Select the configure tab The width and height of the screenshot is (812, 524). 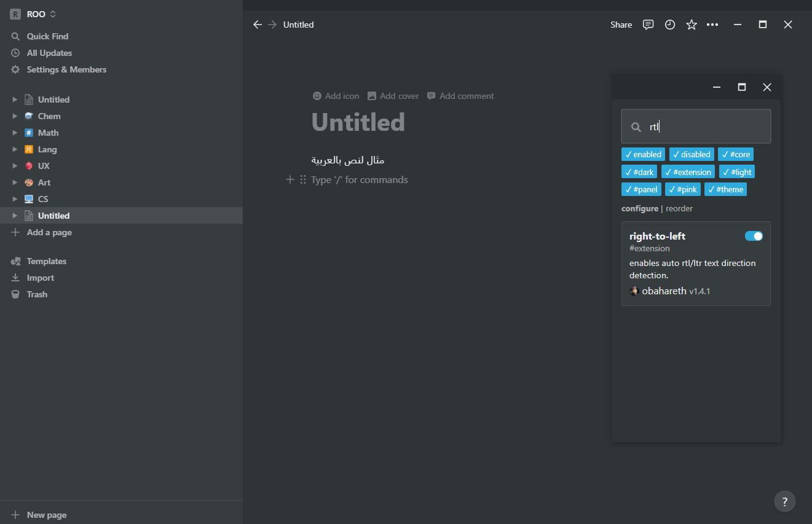pos(640,208)
